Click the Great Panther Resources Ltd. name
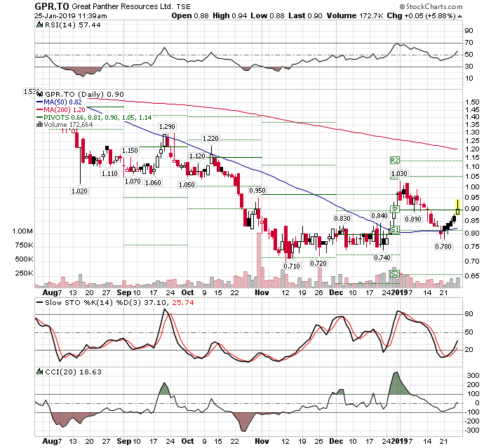 point(122,6)
